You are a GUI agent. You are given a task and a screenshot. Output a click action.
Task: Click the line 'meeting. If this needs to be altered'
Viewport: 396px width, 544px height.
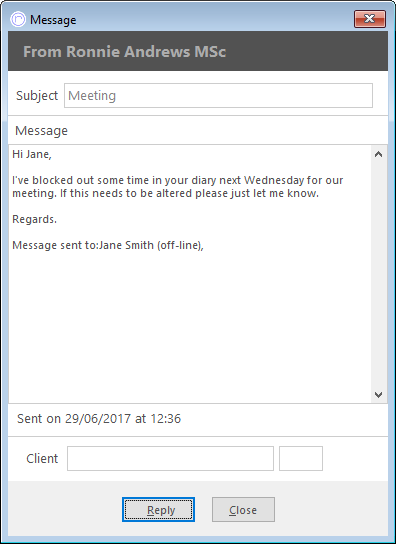[x=166, y=193]
